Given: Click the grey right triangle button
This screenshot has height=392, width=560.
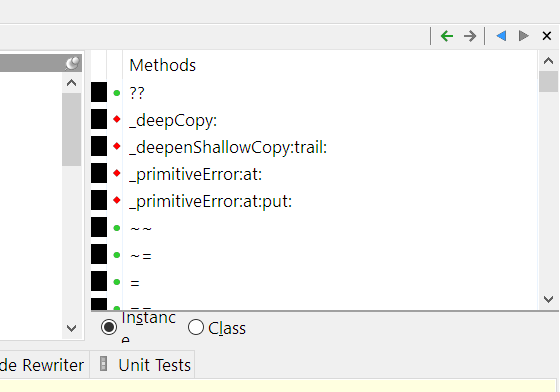Looking at the screenshot, I should click(x=524, y=36).
